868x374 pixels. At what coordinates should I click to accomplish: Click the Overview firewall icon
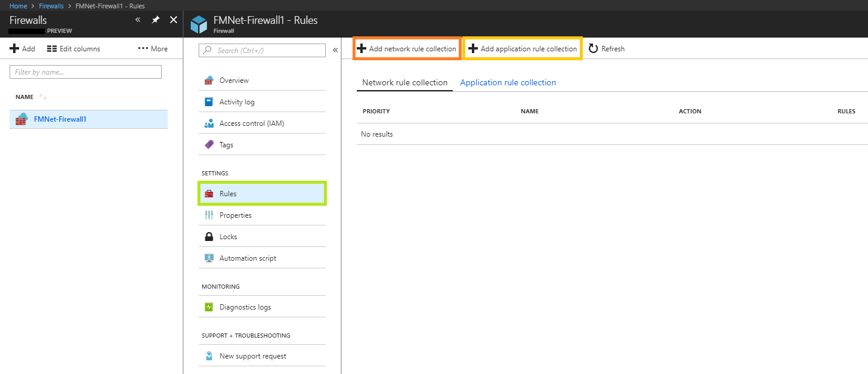click(x=209, y=81)
